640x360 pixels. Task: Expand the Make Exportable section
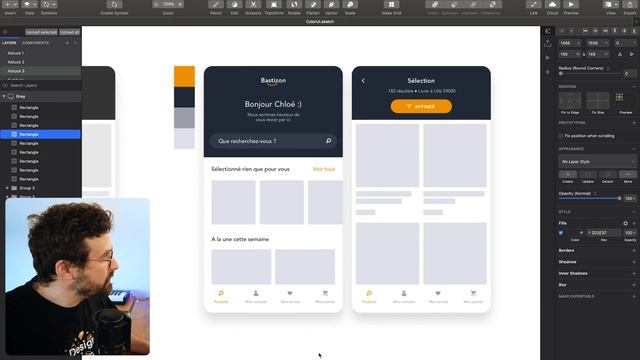click(634, 296)
